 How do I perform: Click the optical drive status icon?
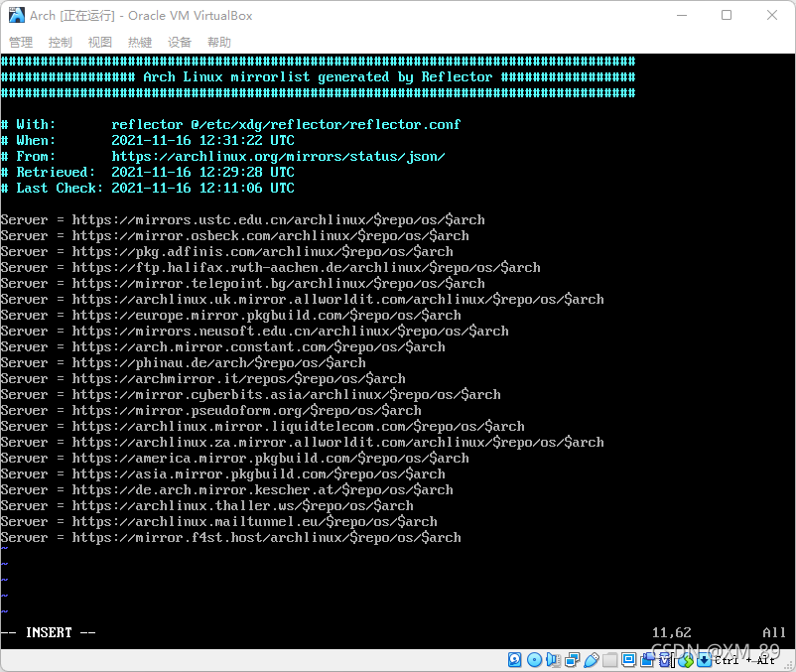534,660
